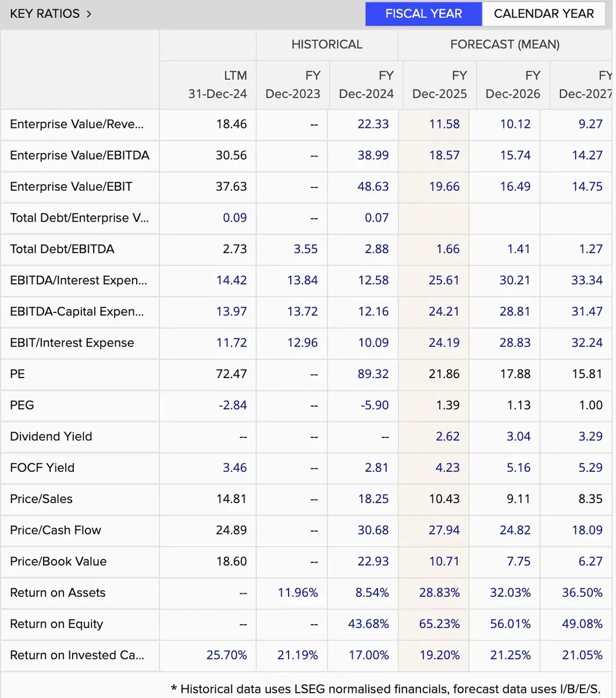Click the FY Dec-2026 column header
This screenshot has width=616, height=698.
click(x=512, y=84)
